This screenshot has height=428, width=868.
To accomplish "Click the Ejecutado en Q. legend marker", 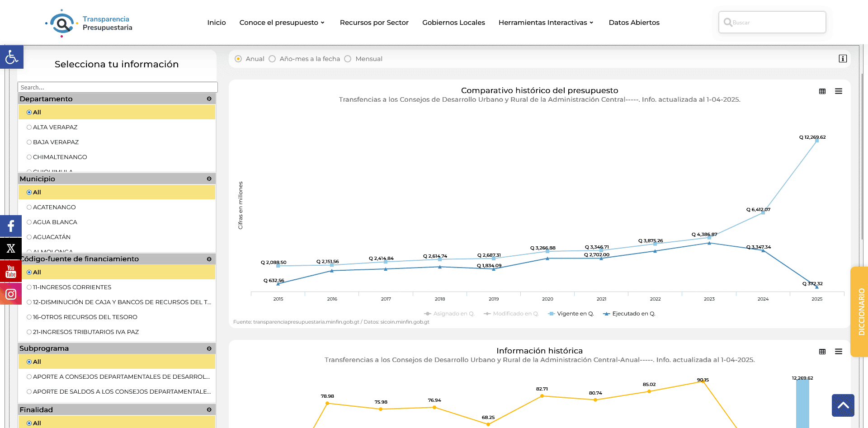I will [606, 314].
